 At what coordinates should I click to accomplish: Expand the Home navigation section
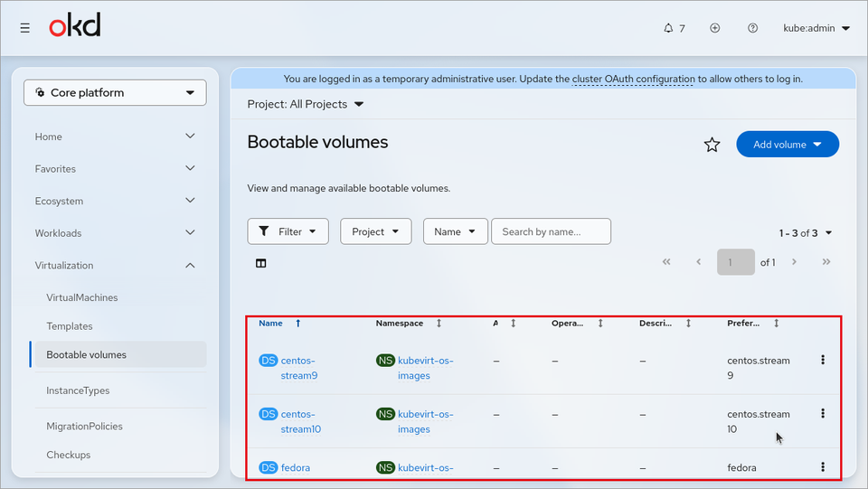click(115, 136)
